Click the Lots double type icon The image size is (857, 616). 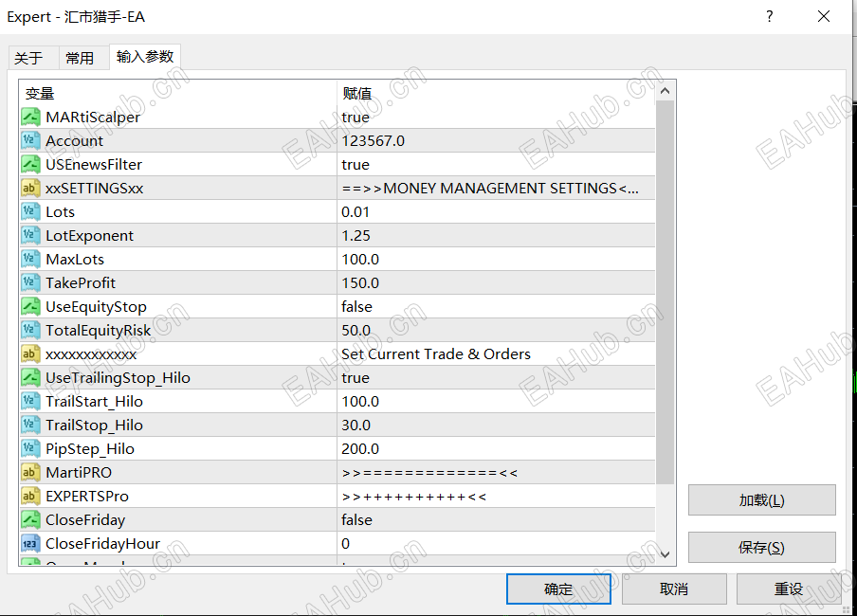pyautogui.click(x=30, y=211)
